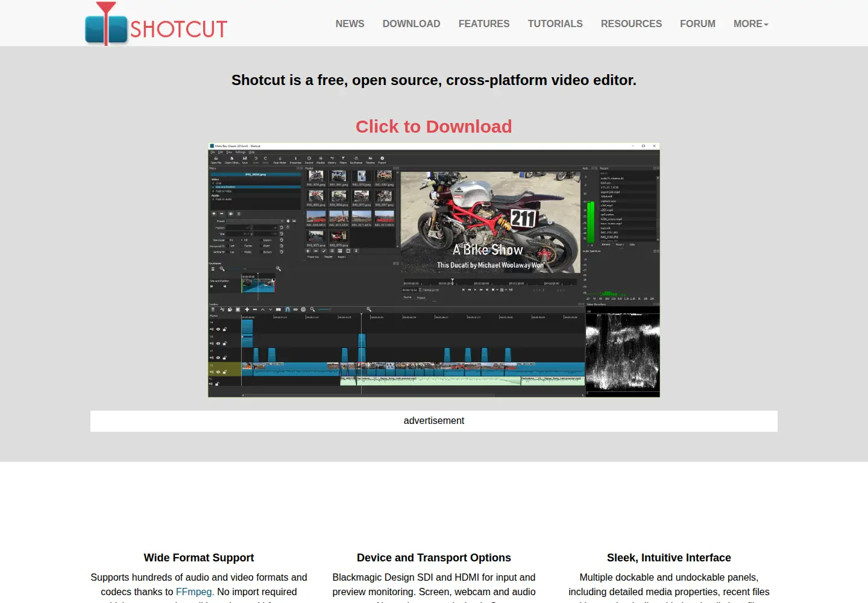Click the 'Device and Transport Options' heading

[x=434, y=558]
